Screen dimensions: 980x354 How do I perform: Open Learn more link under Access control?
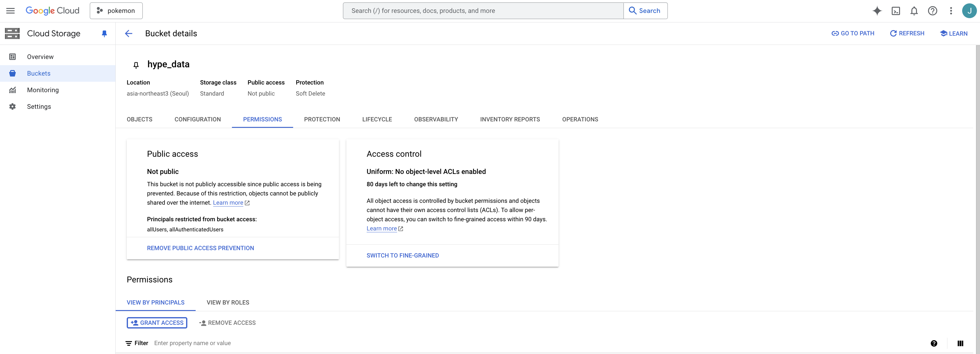coord(382,229)
